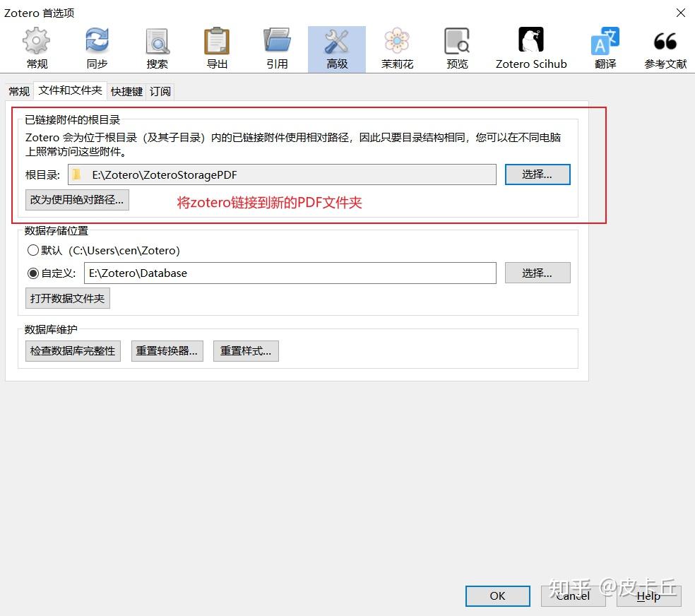Open the 预览 preview preferences pane

tap(457, 49)
